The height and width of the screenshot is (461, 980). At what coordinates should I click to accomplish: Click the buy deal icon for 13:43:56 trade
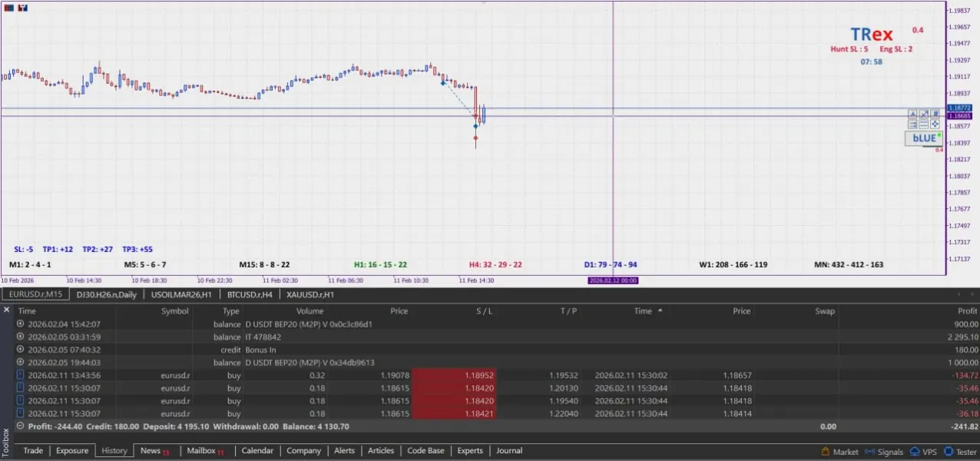click(x=21, y=375)
